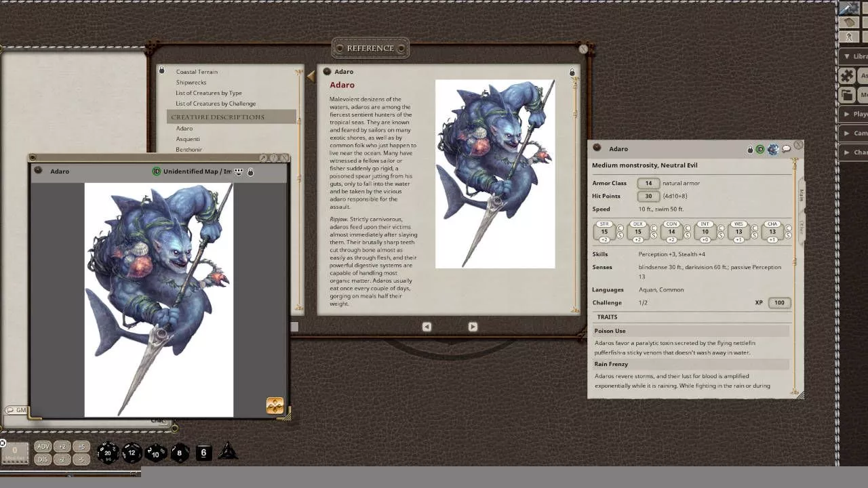Expand the Character section in sidebar
Viewport: 868px width, 488px height.
853,152
